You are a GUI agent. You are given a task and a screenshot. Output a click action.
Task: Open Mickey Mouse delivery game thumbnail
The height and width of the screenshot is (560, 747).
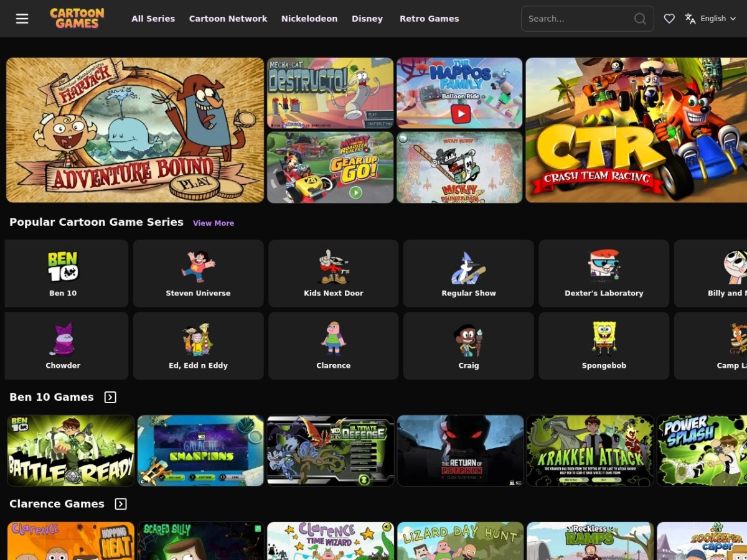pos(459,167)
